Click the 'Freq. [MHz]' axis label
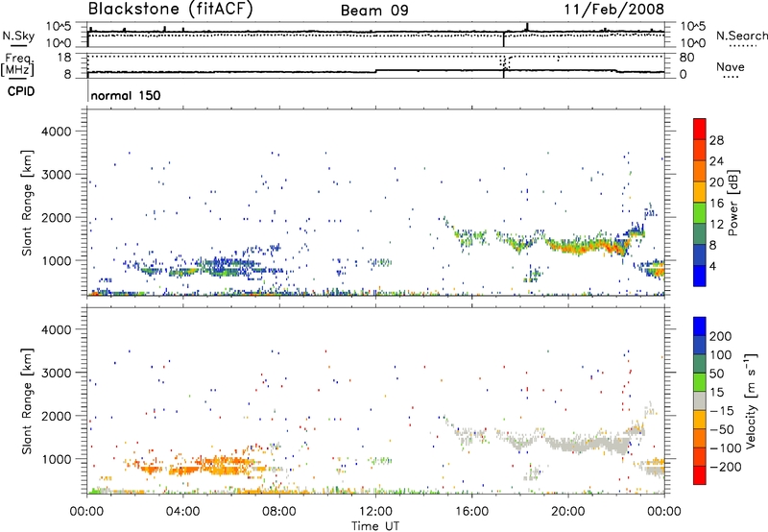Viewport: 768px width, 532px height. pos(17,64)
